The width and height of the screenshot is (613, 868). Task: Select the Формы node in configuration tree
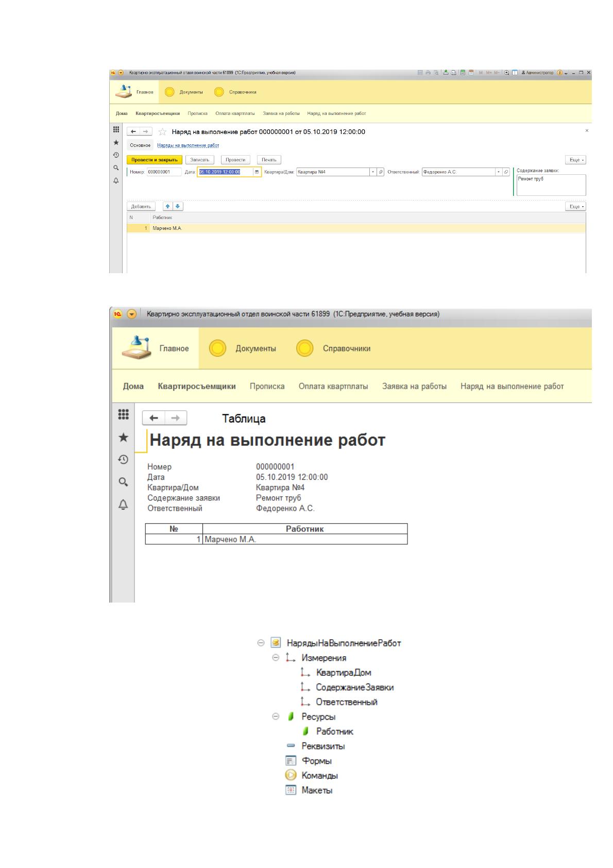tap(309, 761)
